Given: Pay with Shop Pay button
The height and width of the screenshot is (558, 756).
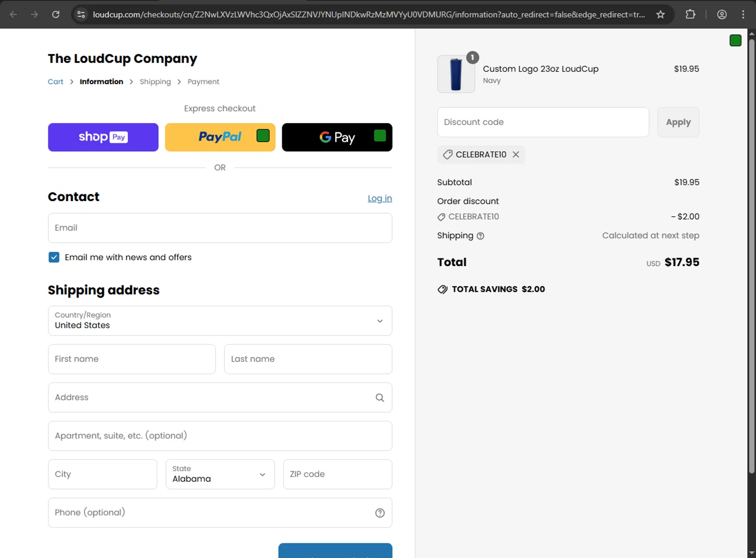Looking at the screenshot, I should pos(103,137).
